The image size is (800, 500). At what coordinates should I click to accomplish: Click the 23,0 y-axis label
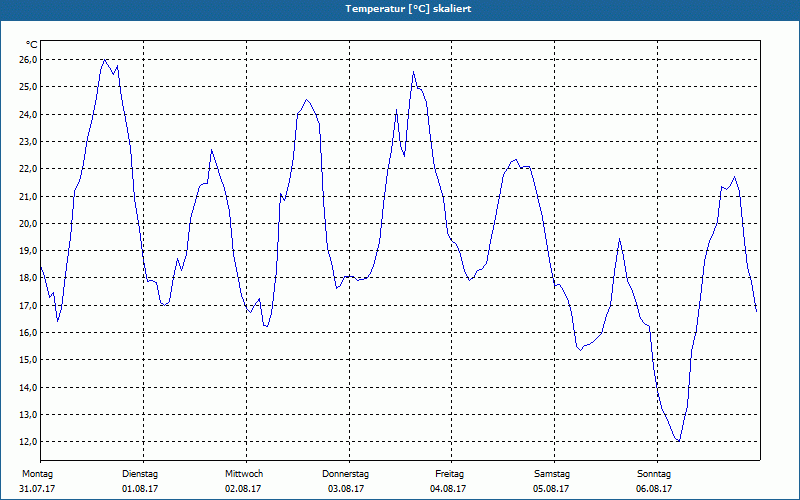point(29,141)
